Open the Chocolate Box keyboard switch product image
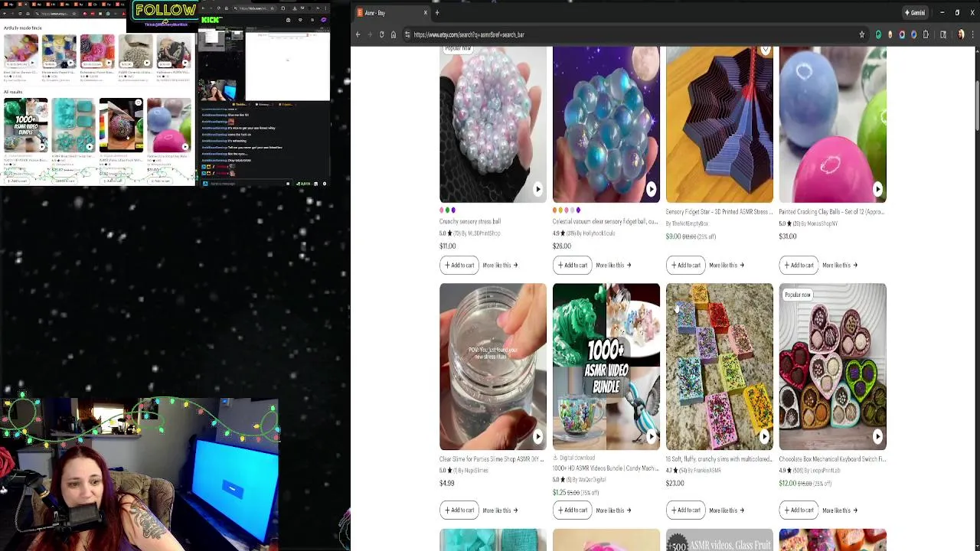Screen dimensions: 980x551 [833, 367]
